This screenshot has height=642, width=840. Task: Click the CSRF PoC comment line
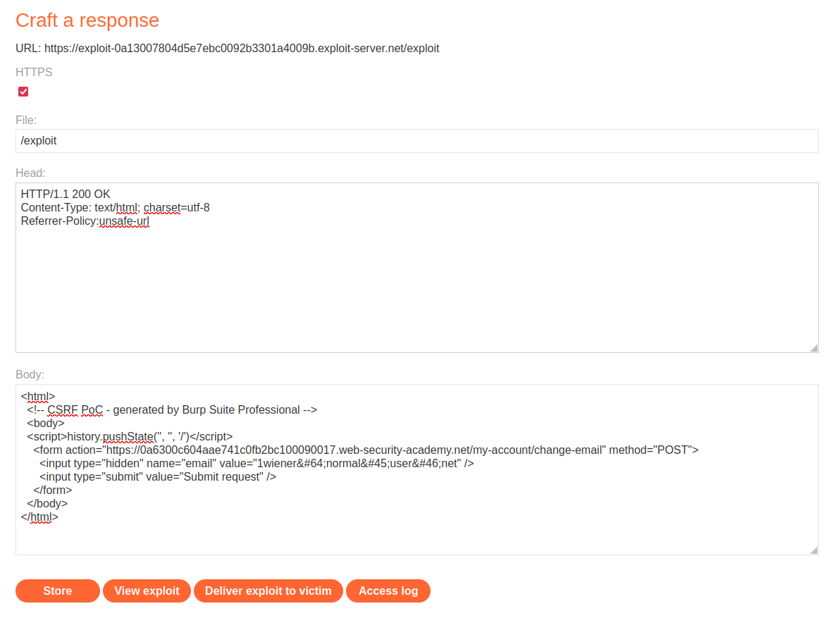[172, 410]
